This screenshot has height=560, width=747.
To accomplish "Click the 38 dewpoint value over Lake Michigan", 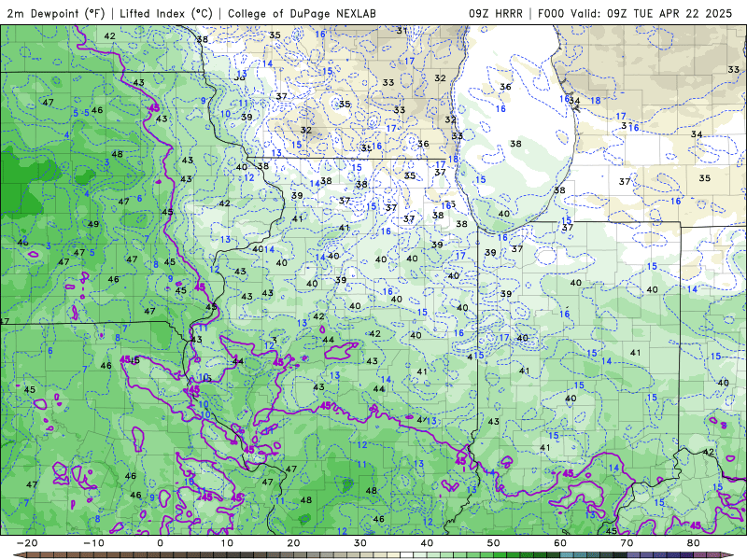I will (516, 144).
